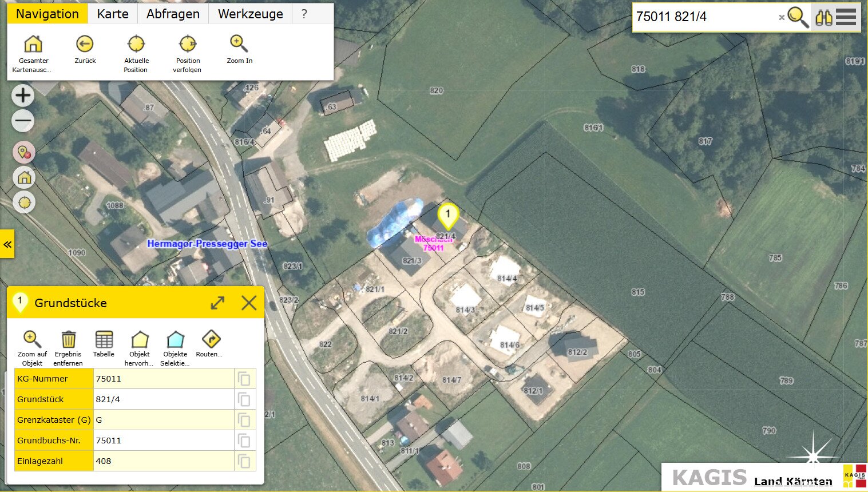Screen dimensions: 868x492
Task: Open the Tabelle view
Action: (x=104, y=340)
